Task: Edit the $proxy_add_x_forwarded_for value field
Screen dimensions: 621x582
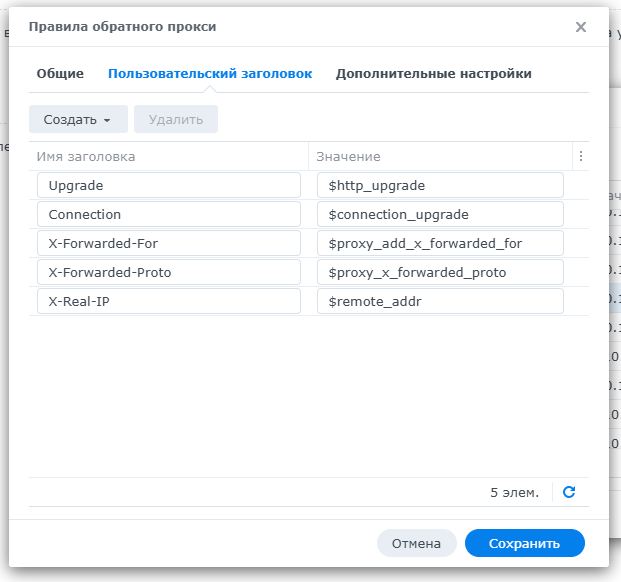Action: coord(440,243)
